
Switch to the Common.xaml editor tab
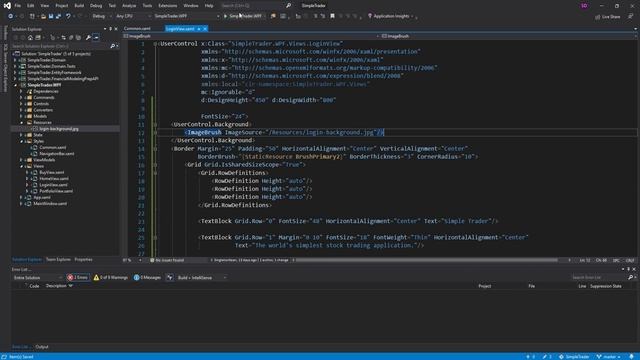pyautogui.click(x=138, y=29)
